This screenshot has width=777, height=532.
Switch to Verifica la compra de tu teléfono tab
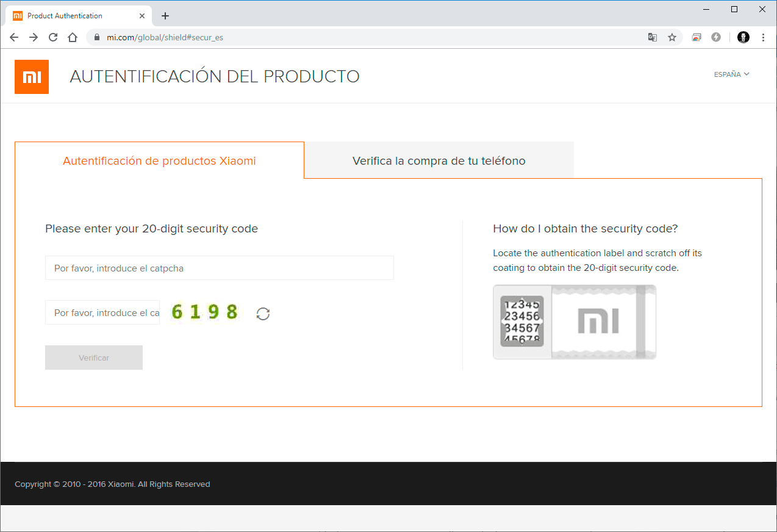(x=439, y=161)
